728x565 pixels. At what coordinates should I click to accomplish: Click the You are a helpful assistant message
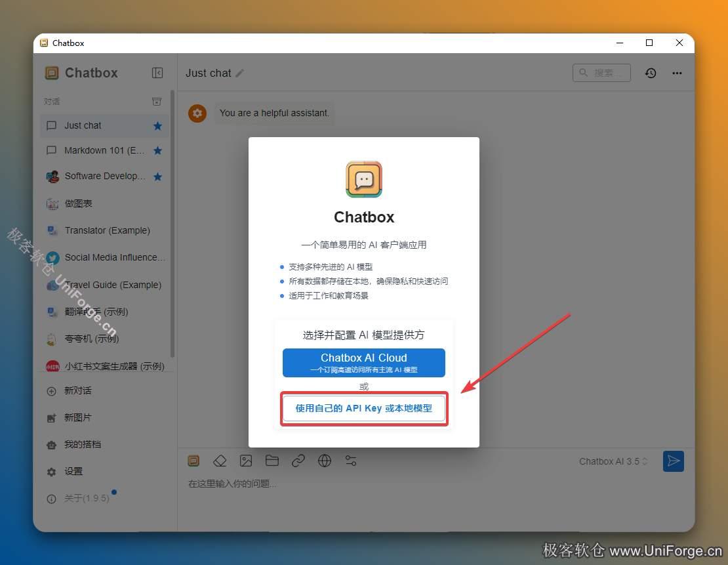point(274,113)
